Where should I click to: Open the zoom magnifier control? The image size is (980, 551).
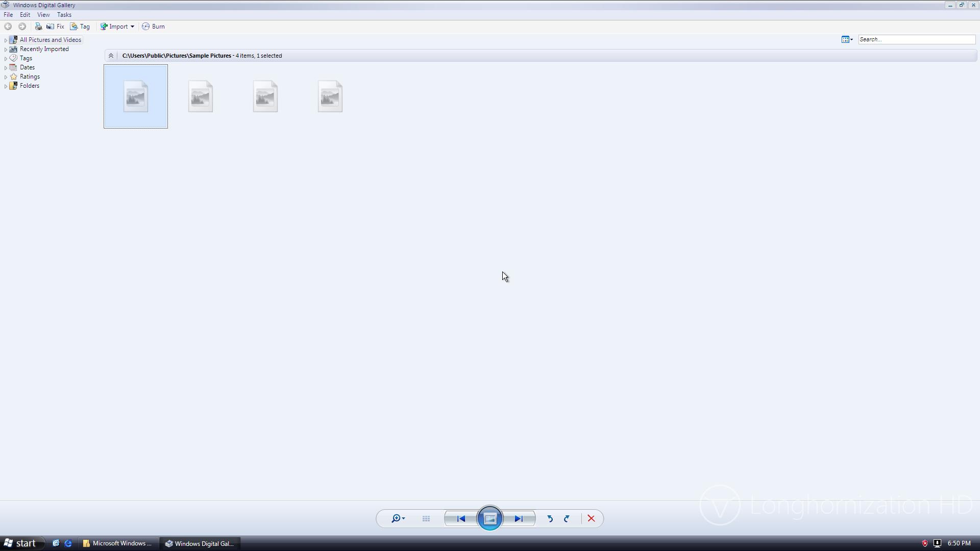(398, 519)
